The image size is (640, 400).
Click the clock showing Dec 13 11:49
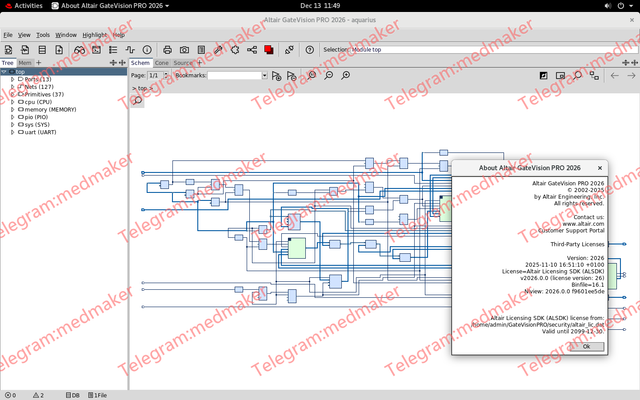tap(320, 6)
